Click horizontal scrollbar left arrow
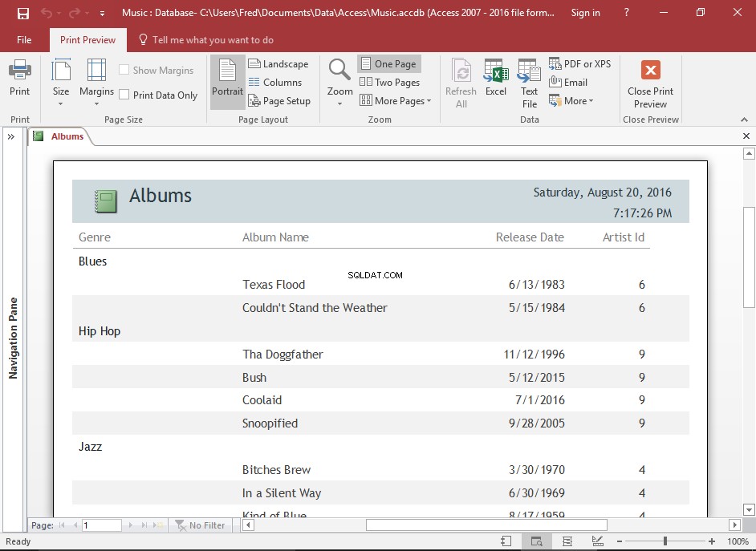 248,525
